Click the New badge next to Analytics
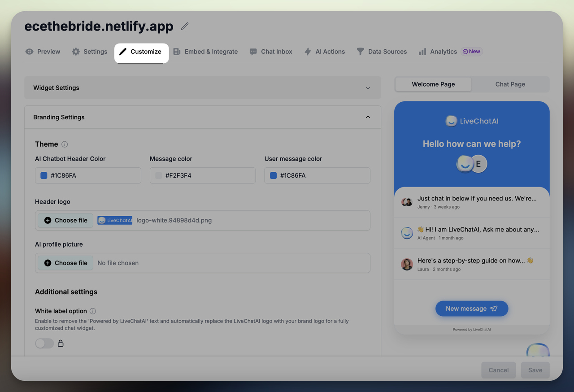The image size is (574, 392). pos(471,52)
